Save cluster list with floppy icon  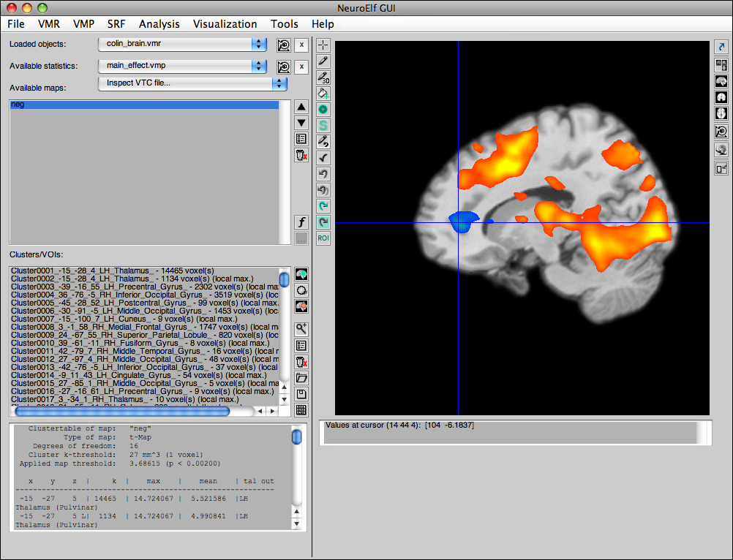[301, 394]
